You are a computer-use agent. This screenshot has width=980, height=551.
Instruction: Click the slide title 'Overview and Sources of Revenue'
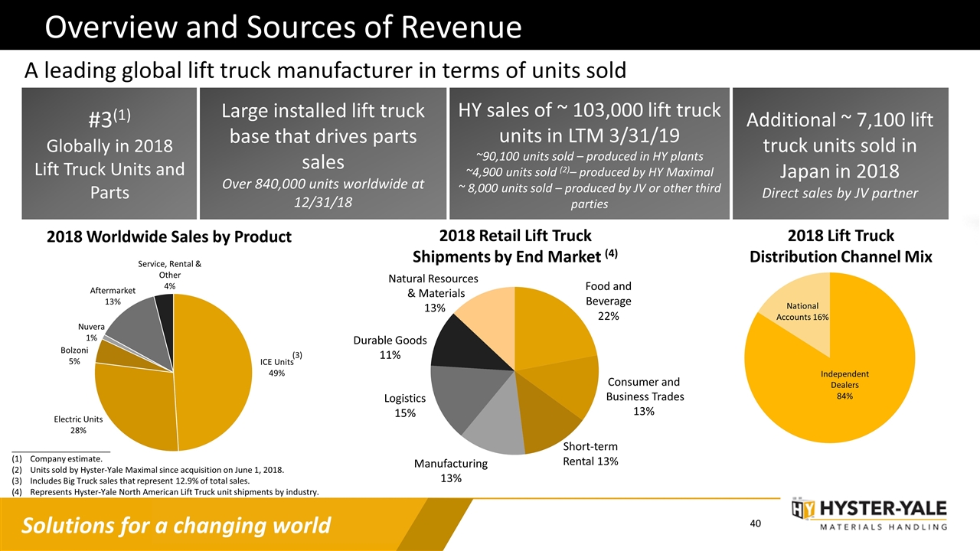point(283,28)
